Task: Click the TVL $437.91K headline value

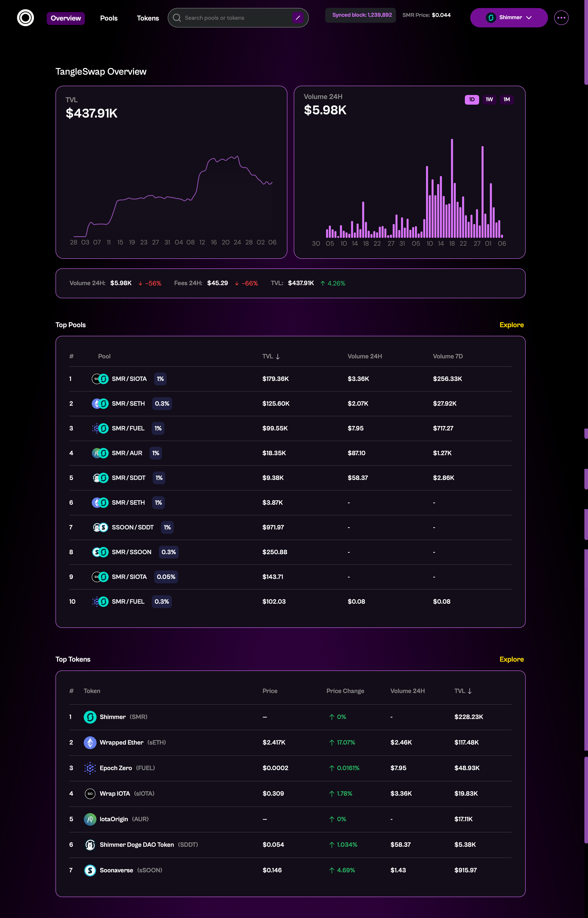Action: point(92,113)
